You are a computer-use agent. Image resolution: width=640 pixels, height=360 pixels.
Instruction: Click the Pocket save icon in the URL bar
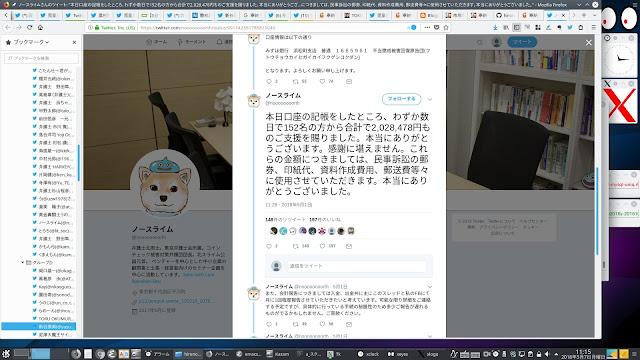(x=436, y=27)
